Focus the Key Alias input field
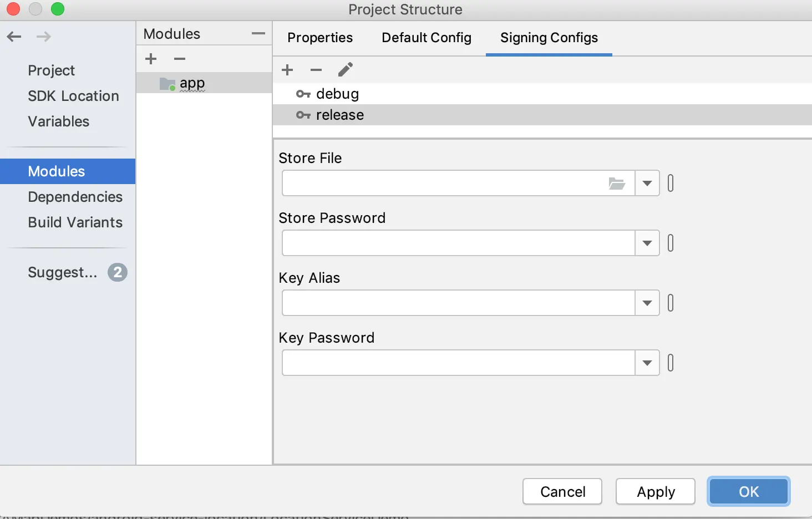 (x=458, y=303)
